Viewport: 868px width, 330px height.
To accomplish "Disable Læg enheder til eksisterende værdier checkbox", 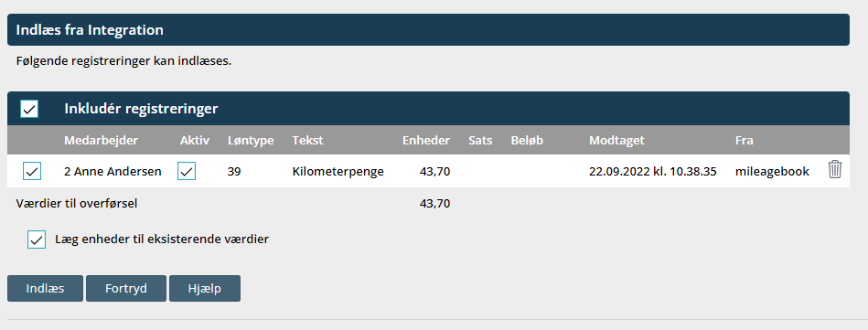I will pyautogui.click(x=37, y=240).
